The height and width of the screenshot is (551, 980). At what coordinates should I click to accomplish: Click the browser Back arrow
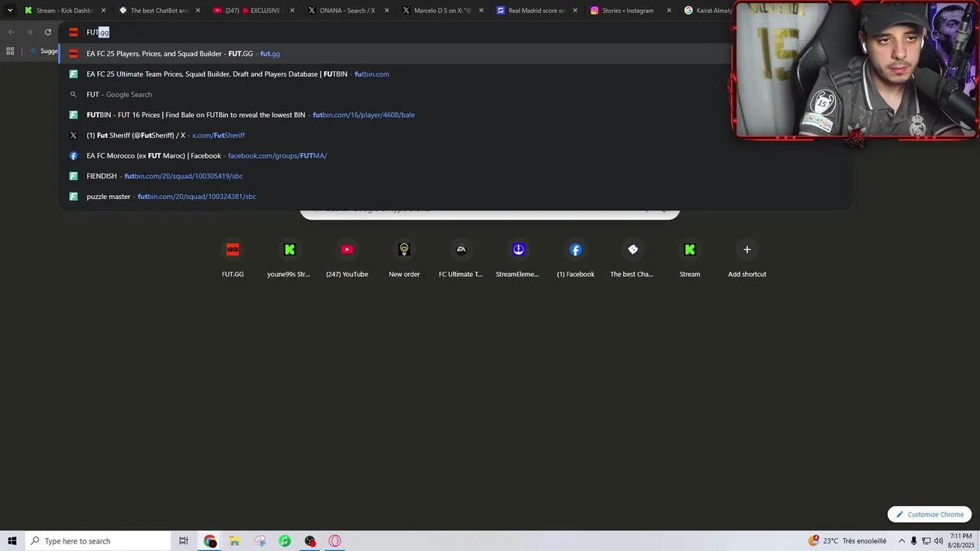[11, 32]
